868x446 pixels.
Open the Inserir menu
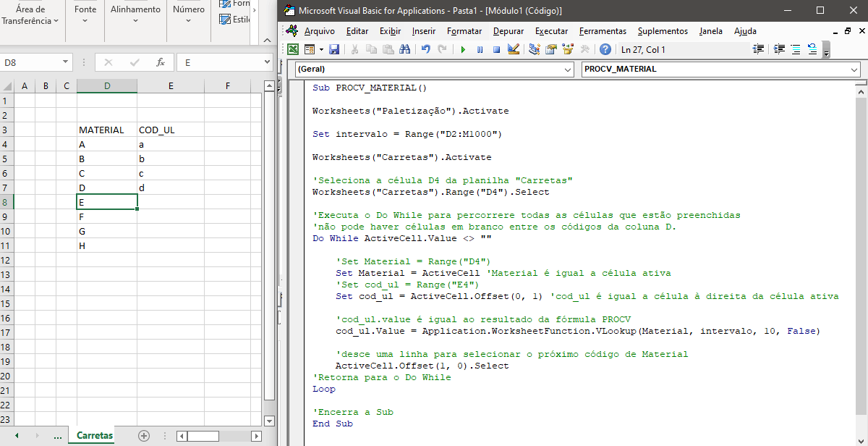424,31
